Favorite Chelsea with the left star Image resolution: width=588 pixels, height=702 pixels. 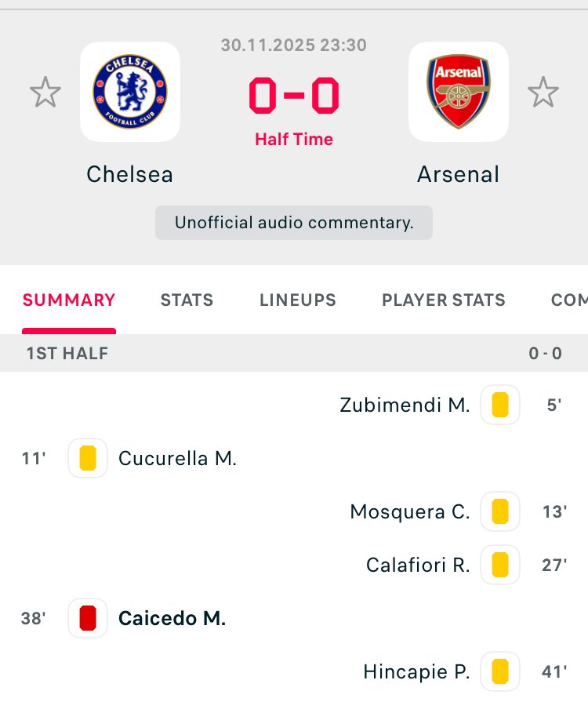(45, 93)
